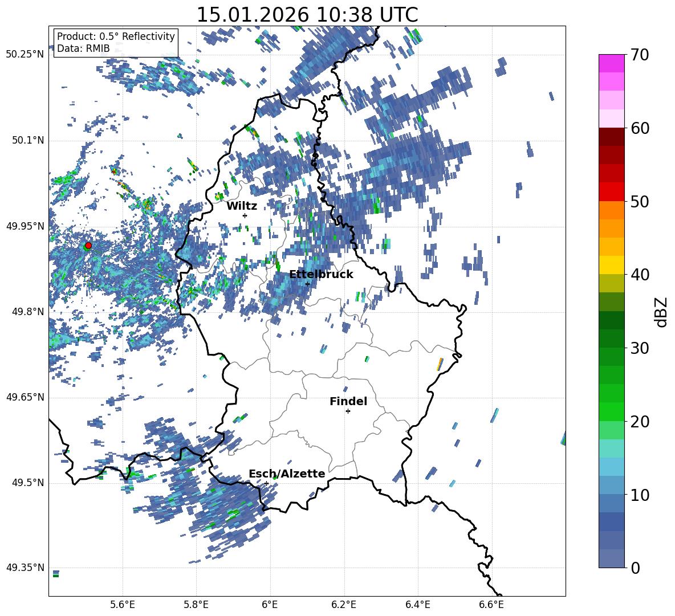Click the 6.6°E longitude label

pyautogui.click(x=491, y=605)
